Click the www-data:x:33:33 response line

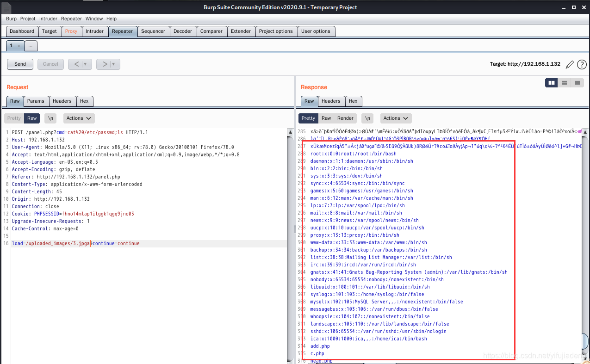369,242
